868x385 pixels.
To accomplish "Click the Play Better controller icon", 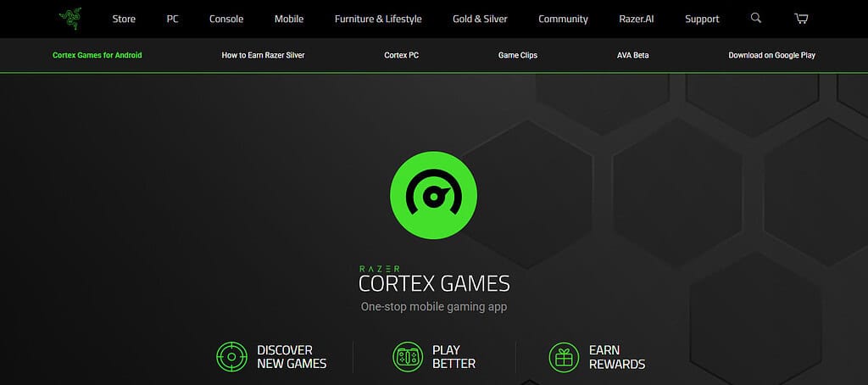I will click(408, 357).
